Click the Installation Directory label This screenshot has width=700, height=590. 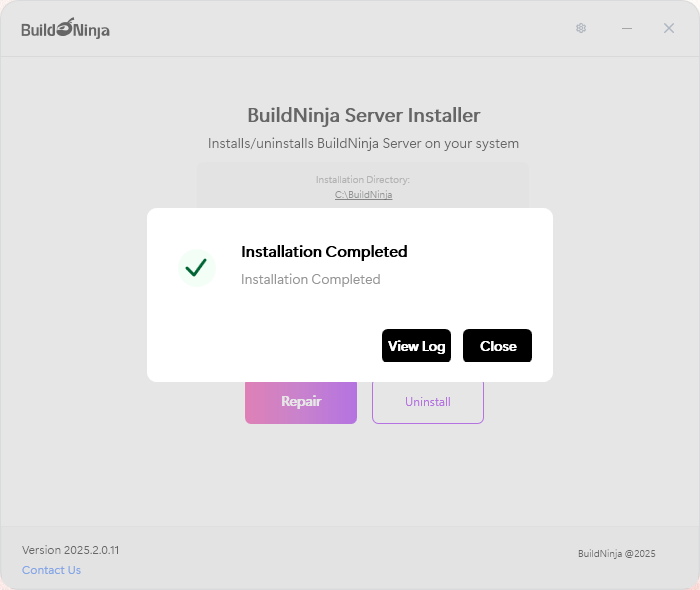pos(363,179)
